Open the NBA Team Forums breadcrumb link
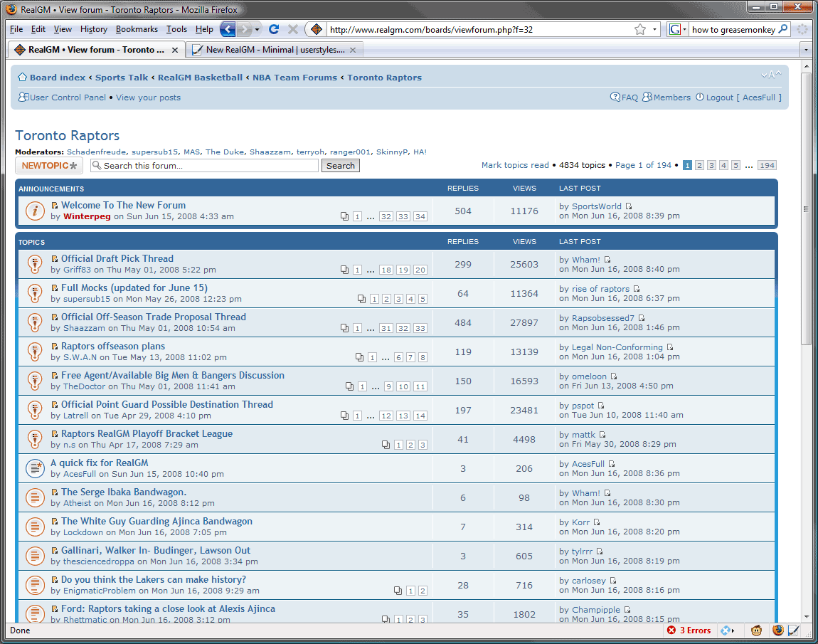Screen dimensions: 818x644 (x=294, y=78)
